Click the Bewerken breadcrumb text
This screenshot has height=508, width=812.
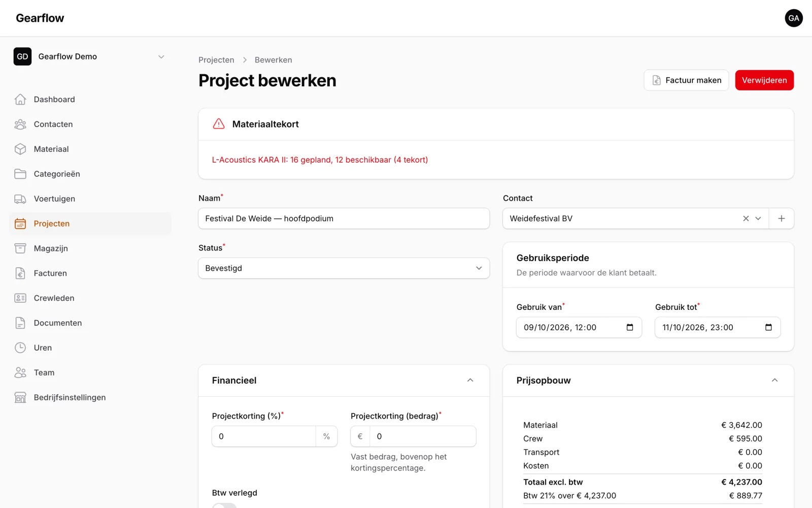pos(274,60)
